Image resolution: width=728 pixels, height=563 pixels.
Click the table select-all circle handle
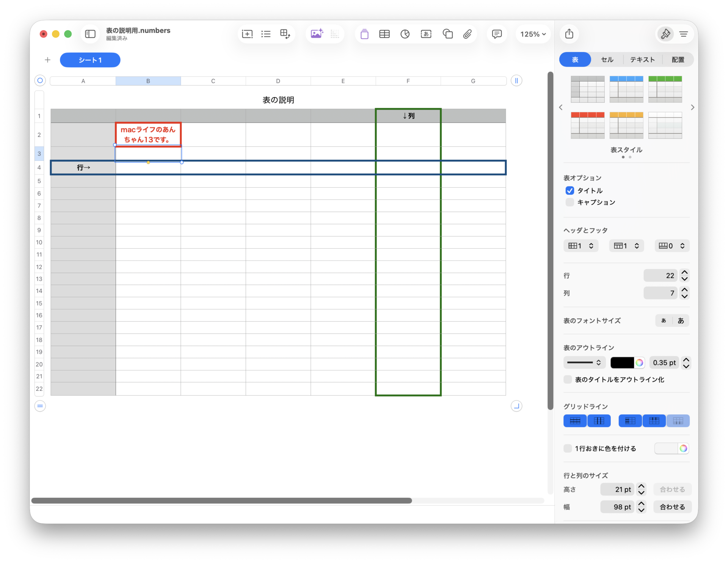40,80
